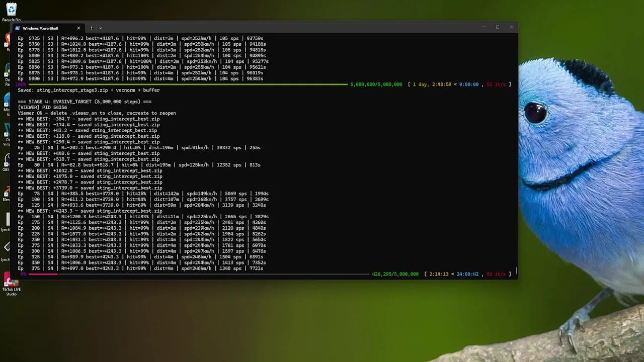This screenshot has width=644, height=362.
Task: Click the 'Ep 250 | S4' log row
Action: pos(142,240)
